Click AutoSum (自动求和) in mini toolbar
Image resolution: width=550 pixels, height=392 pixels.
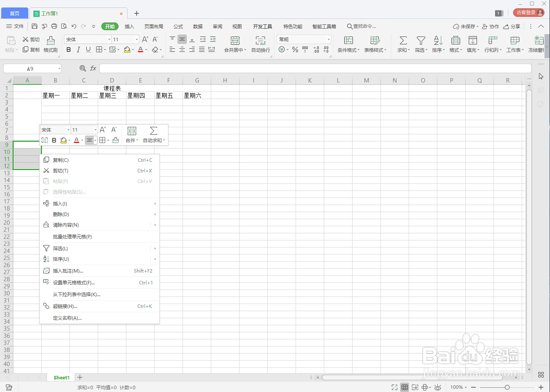click(153, 135)
